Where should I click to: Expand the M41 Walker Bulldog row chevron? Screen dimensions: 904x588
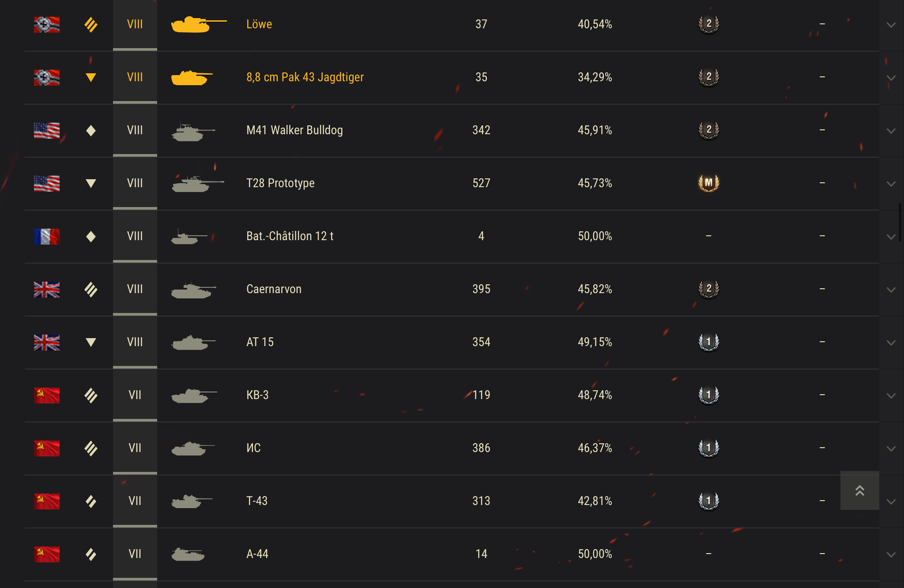tap(891, 131)
